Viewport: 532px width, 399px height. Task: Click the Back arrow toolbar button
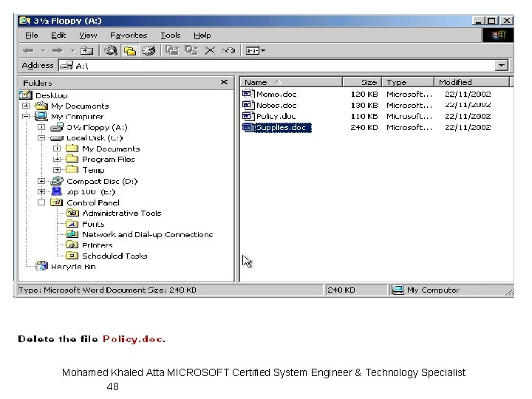(29, 51)
